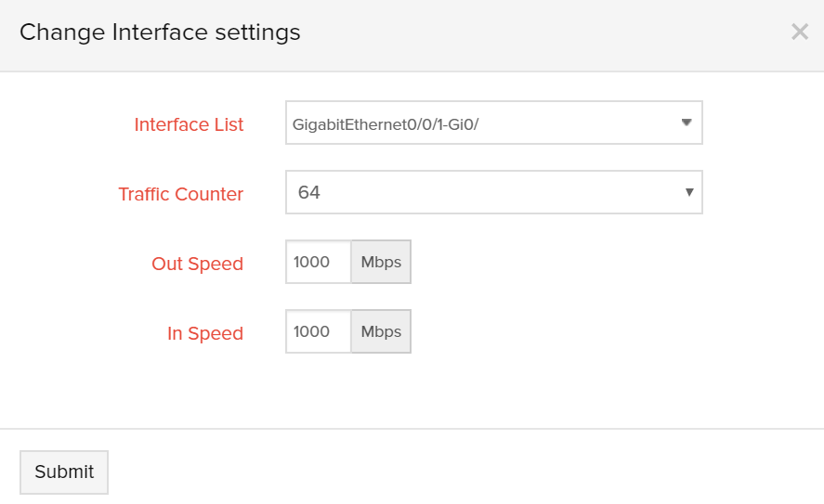Screen dimensions: 824x504
Task: Click the Interface List label
Action: 189,124
